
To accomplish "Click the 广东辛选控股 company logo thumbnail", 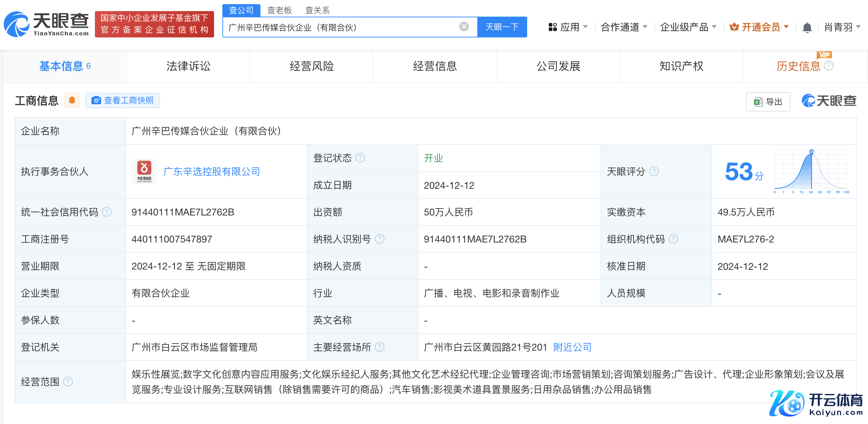I will 144,171.
